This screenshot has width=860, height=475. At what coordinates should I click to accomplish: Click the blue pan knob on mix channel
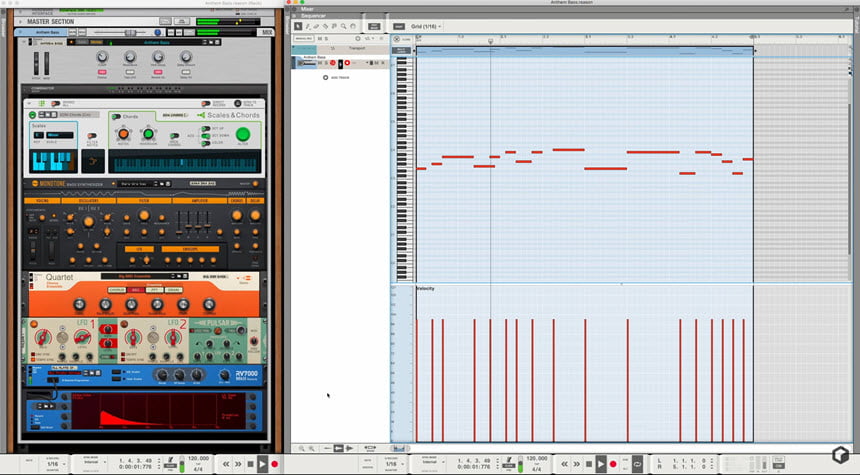157,32
